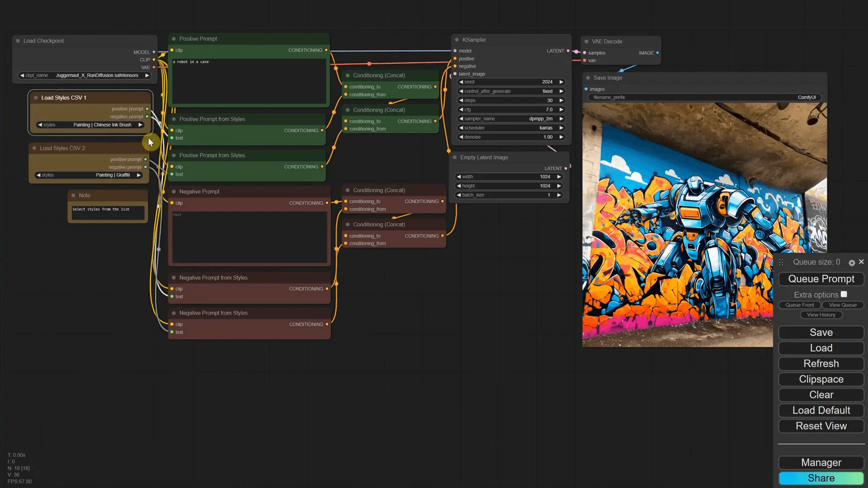The width and height of the screenshot is (868, 488).
Task: Open the Manager button
Action: (821, 462)
